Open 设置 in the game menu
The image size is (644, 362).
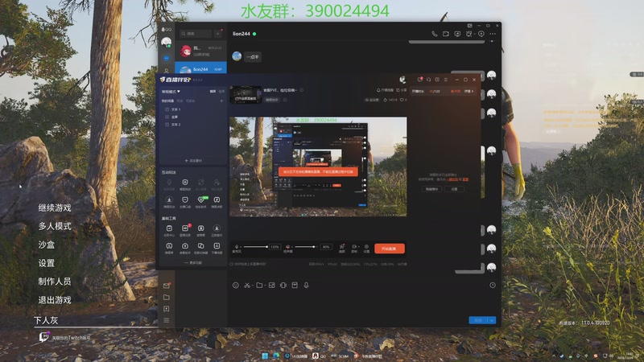click(47, 263)
